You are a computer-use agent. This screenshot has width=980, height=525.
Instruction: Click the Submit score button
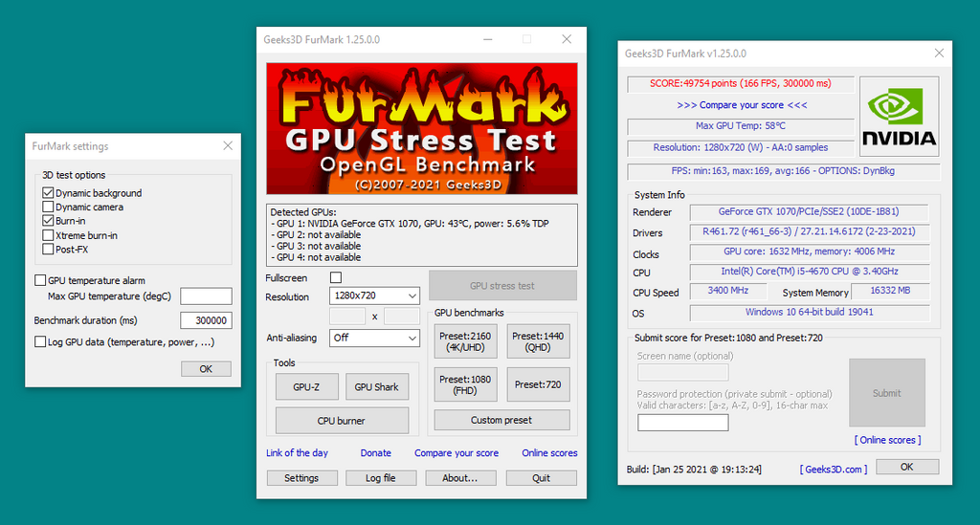tap(887, 393)
